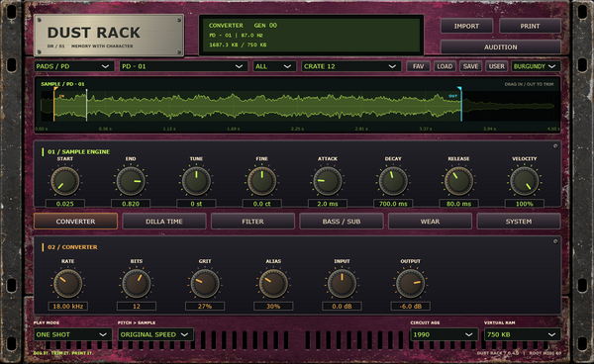Start AUDITION playback
Screen dimensions: 594x364
click(x=500, y=46)
